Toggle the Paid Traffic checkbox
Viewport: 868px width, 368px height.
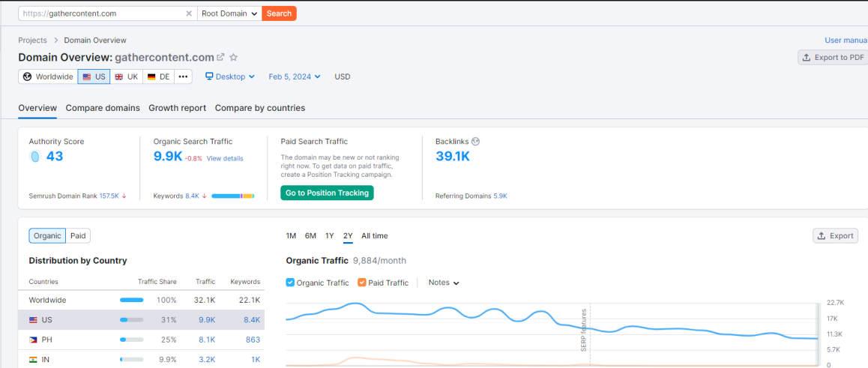pos(362,283)
